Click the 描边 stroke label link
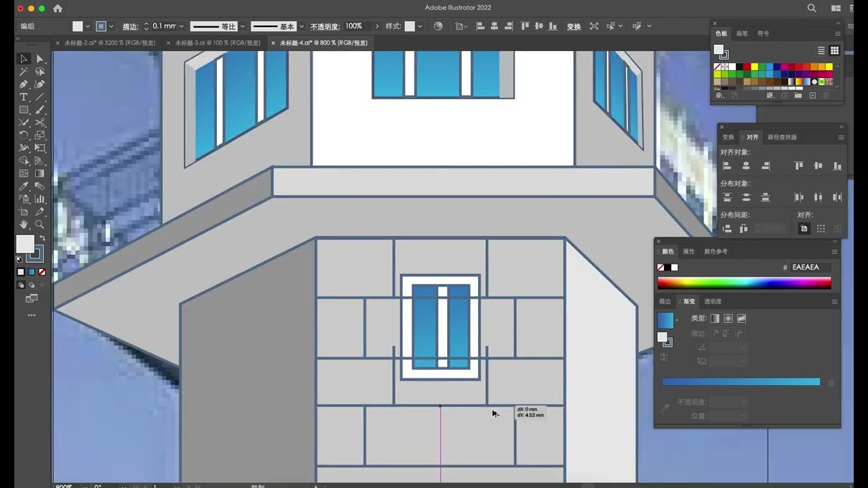 click(130, 26)
